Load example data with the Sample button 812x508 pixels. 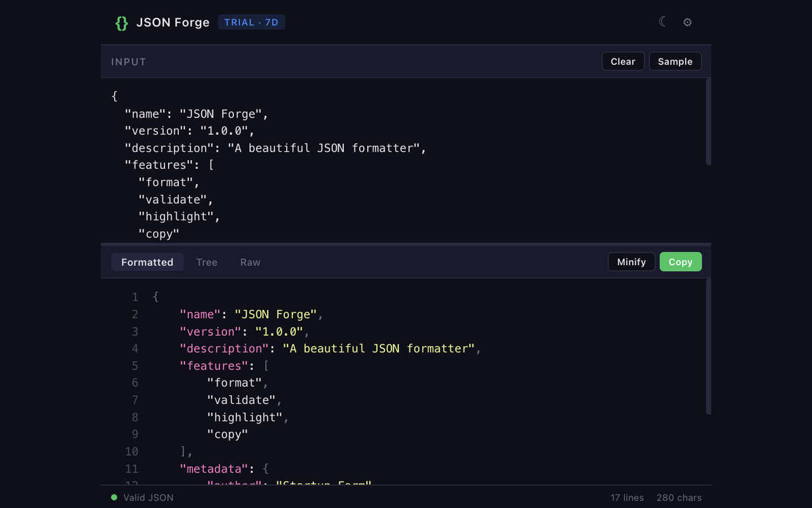(x=675, y=62)
